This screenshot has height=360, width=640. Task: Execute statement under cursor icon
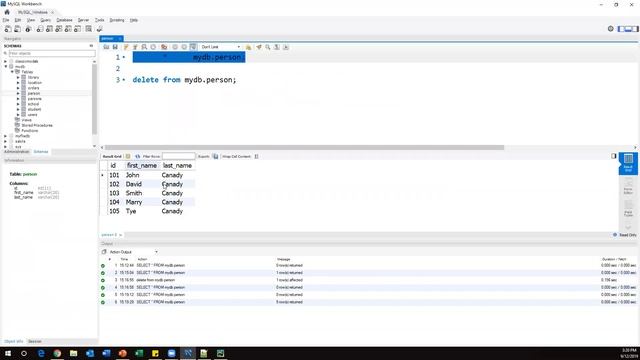point(135,47)
